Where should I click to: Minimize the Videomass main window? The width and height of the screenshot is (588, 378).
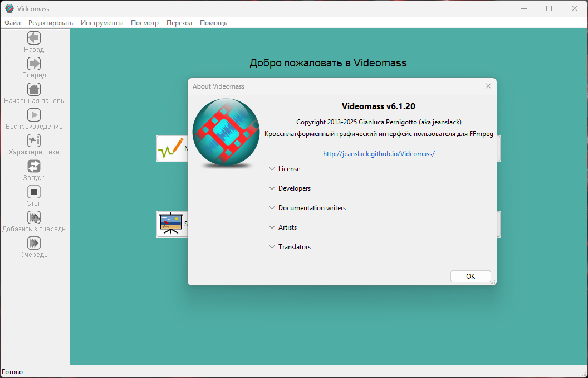point(523,8)
